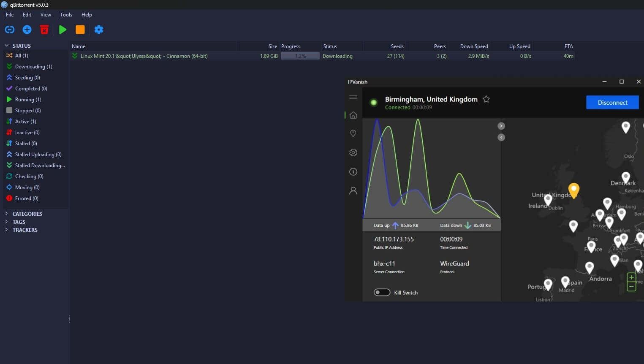
Task: Click the Add Torrent Link toolbar icon
Action: (9, 30)
